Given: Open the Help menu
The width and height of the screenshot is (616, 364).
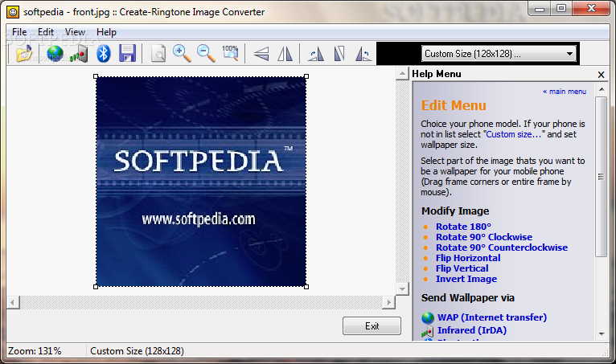Looking at the screenshot, I should tap(106, 32).
